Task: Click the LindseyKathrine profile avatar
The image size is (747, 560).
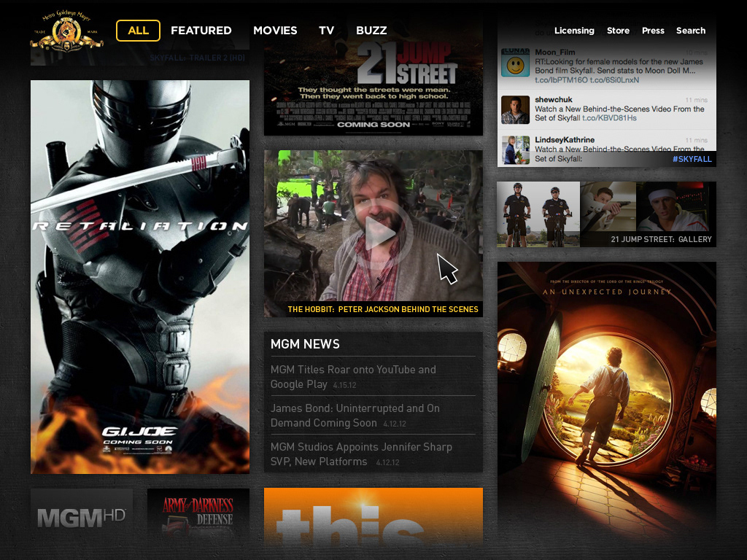Action: tap(515, 150)
